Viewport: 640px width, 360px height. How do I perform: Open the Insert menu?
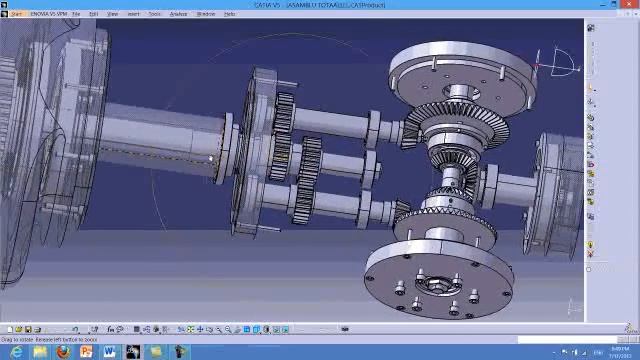[133, 14]
